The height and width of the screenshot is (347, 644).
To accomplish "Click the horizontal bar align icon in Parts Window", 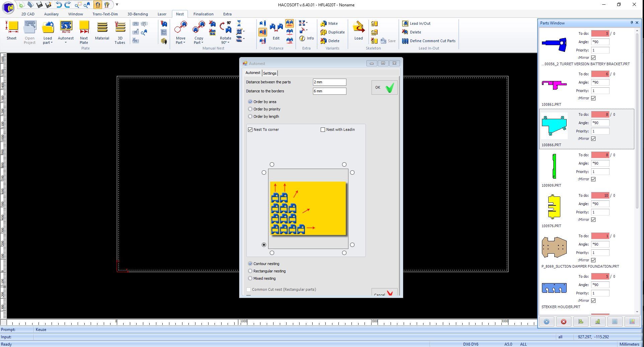I will point(581,322).
